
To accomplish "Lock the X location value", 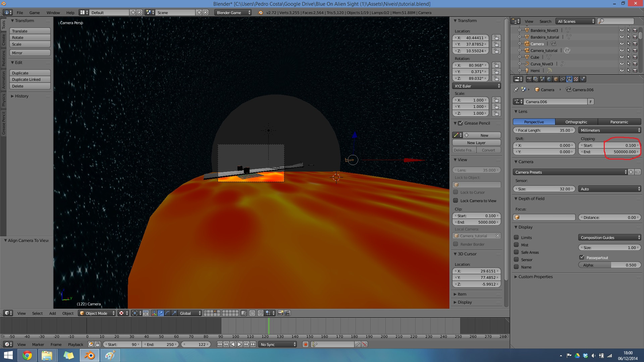I will coord(496,38).
